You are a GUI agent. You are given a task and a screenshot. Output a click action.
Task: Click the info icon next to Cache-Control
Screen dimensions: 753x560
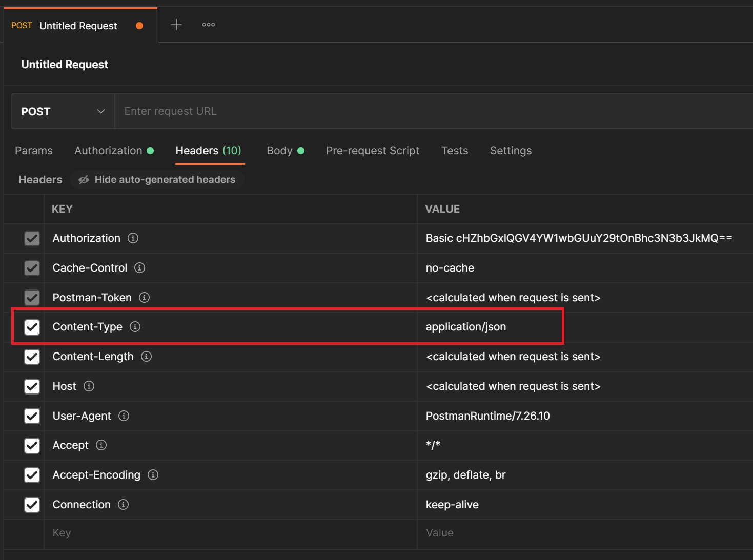coord(139,268)
